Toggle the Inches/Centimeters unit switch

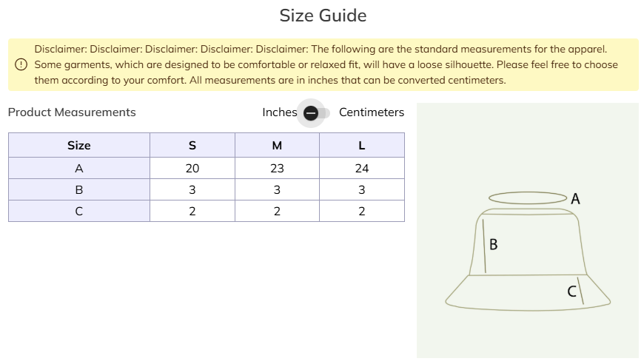[316, 113]
